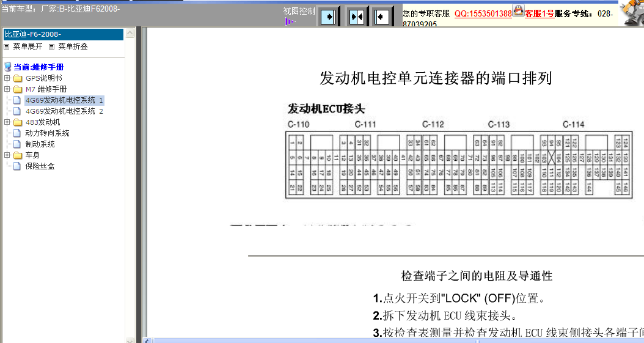Image resolution: width=644 pixels, height=343 pixels.
Task: Click the tree panel scroll-down arrow
Action: pos(130,340)
